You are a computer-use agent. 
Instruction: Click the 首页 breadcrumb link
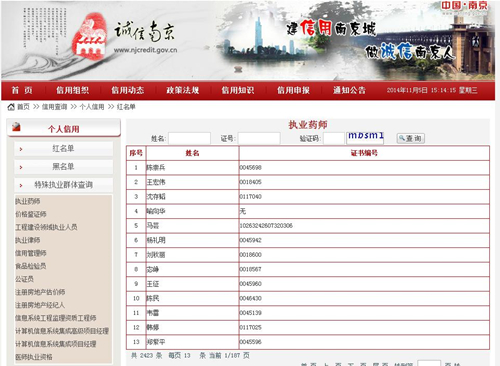tap(23, 107)
